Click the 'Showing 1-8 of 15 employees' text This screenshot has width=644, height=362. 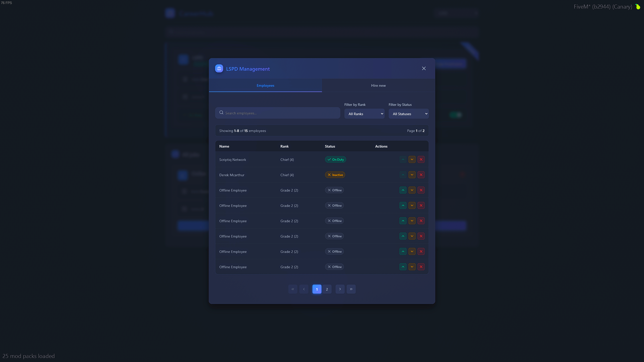pos(243,131)
